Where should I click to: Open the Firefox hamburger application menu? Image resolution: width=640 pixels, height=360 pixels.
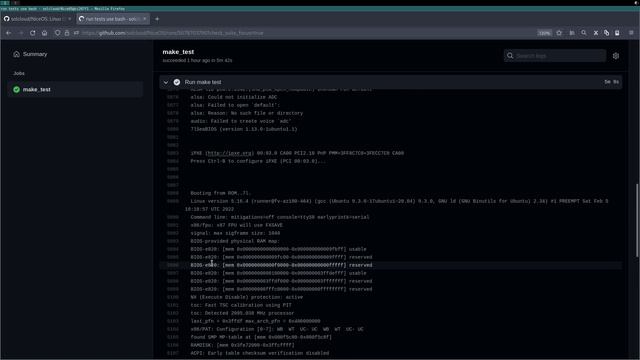click(631, 33)
